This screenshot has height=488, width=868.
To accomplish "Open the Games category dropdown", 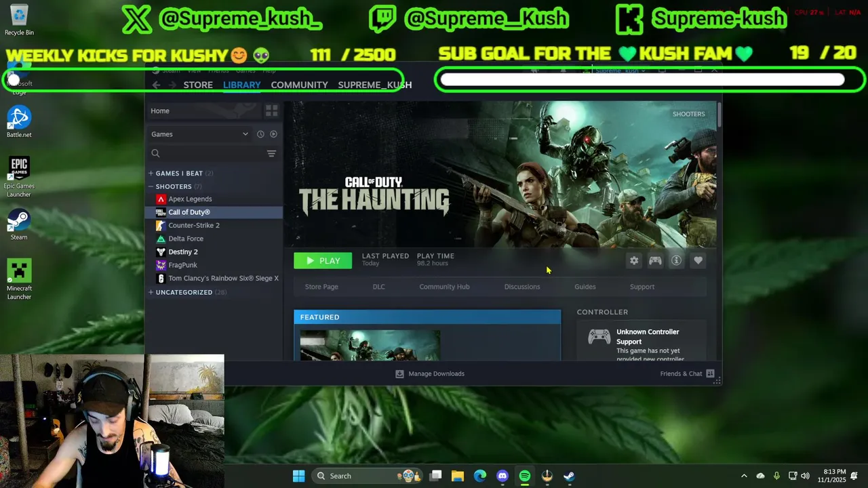I will point(199,134).
